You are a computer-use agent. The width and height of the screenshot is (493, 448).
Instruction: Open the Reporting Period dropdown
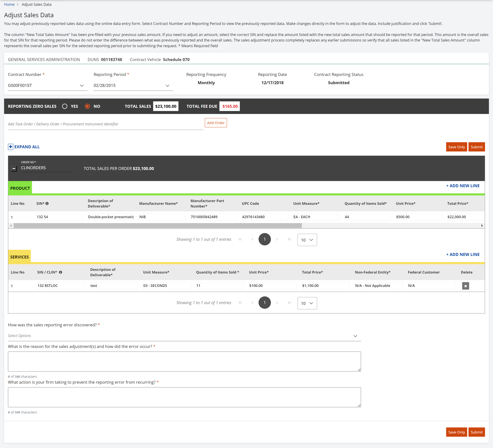(133, 86)
